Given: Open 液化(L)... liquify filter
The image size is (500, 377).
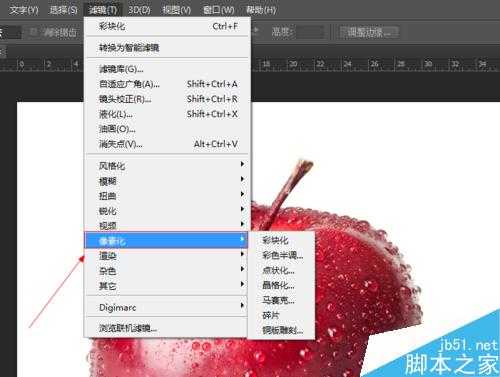Looking at the screenshot, I should pyautogui.click(x=167, y=114).
